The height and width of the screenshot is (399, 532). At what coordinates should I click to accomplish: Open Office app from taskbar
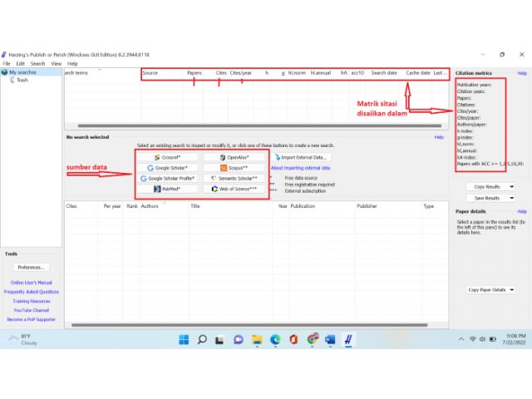pyautogui.click(x=293, y=340)
